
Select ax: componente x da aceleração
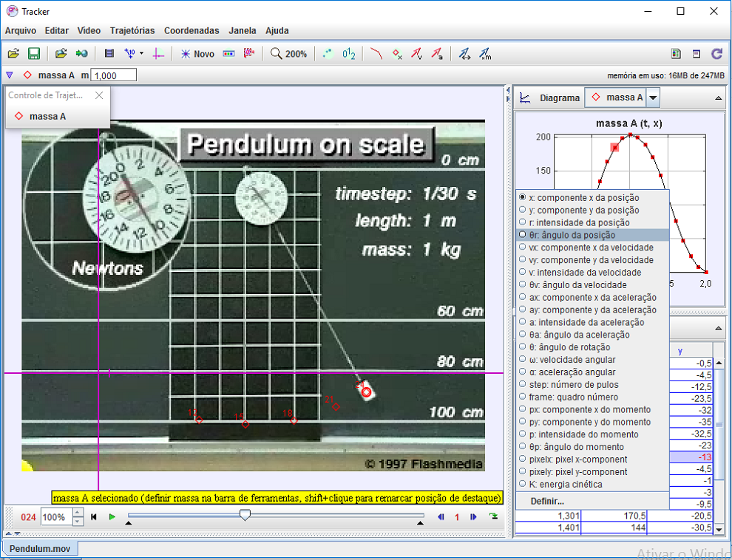[x=593, y=298]
